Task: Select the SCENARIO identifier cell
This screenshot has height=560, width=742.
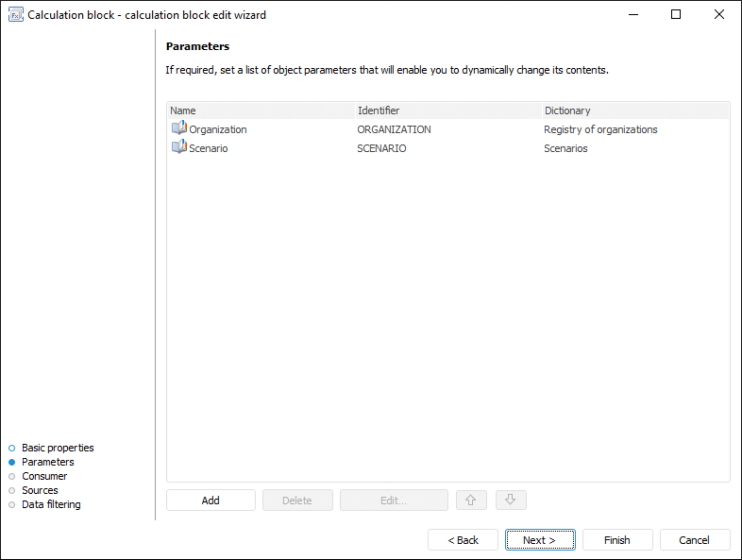Action: 381,148
